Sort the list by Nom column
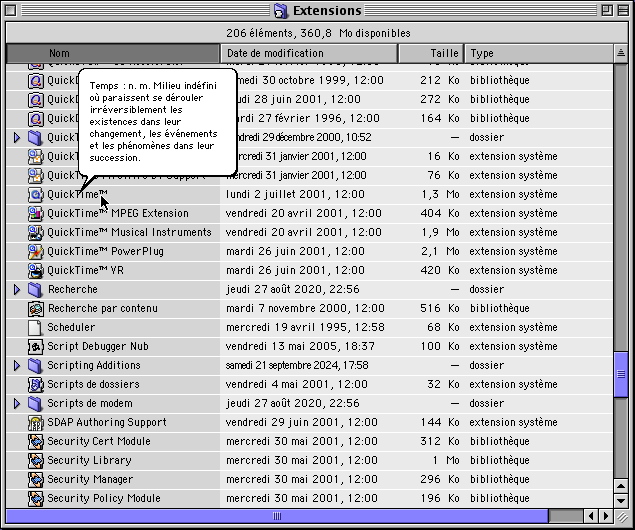 113,53
